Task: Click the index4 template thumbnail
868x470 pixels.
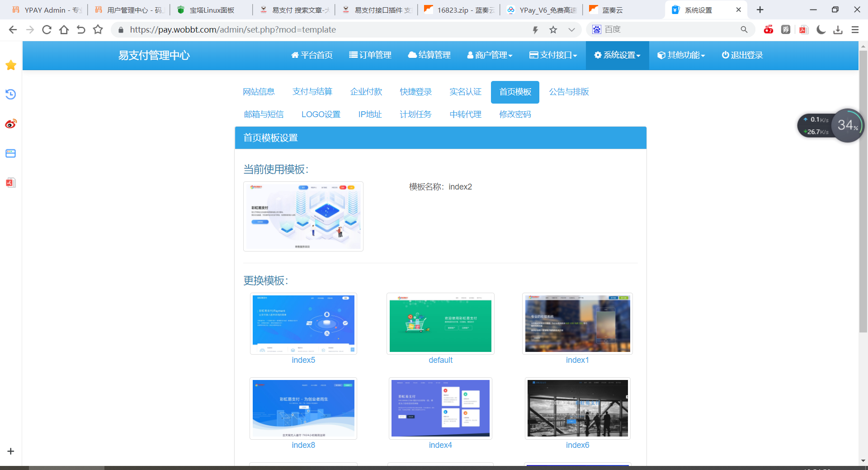Action: pyautogui.click(x=440, y=408)
